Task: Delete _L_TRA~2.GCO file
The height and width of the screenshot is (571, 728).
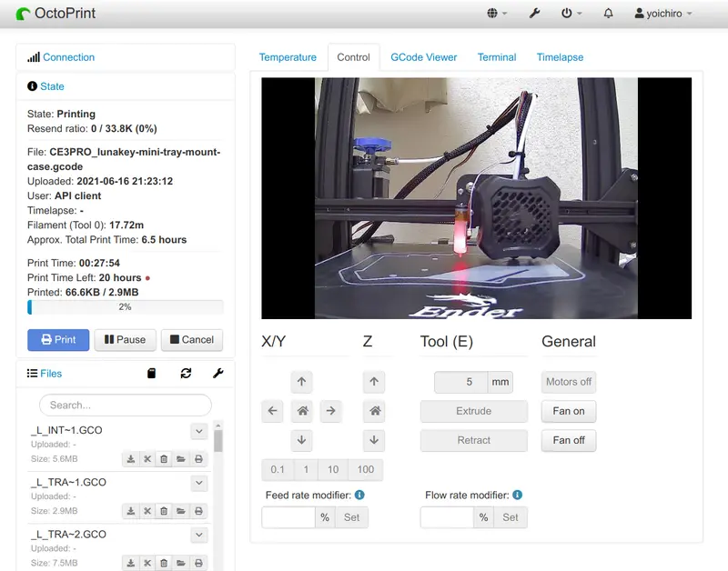Action: pos(164,563)
